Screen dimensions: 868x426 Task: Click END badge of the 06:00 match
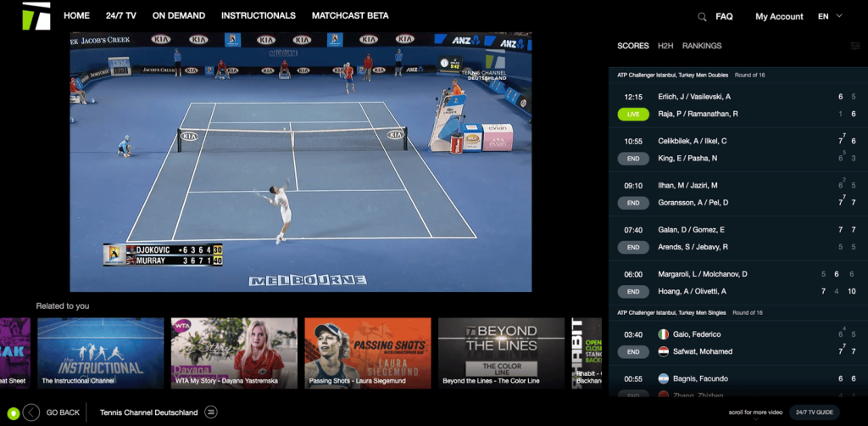click(633, 291)
